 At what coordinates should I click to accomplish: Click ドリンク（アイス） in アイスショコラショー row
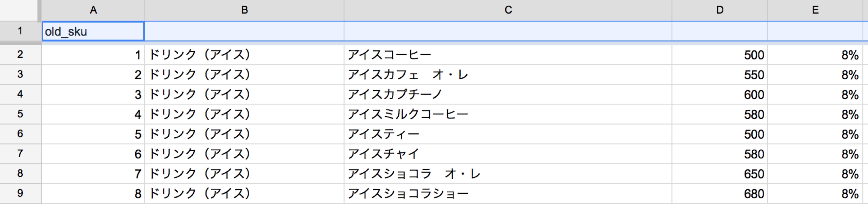pyautogui.click(x=244, y=194)
